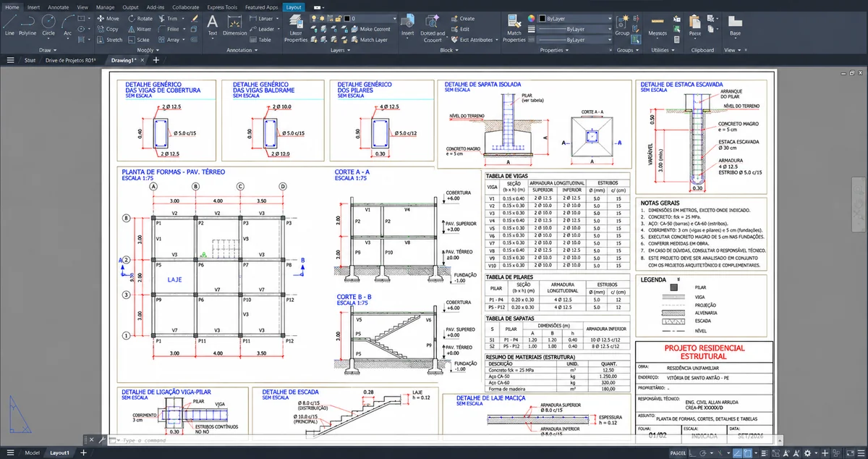Select the Arc tool

(67, 25)
